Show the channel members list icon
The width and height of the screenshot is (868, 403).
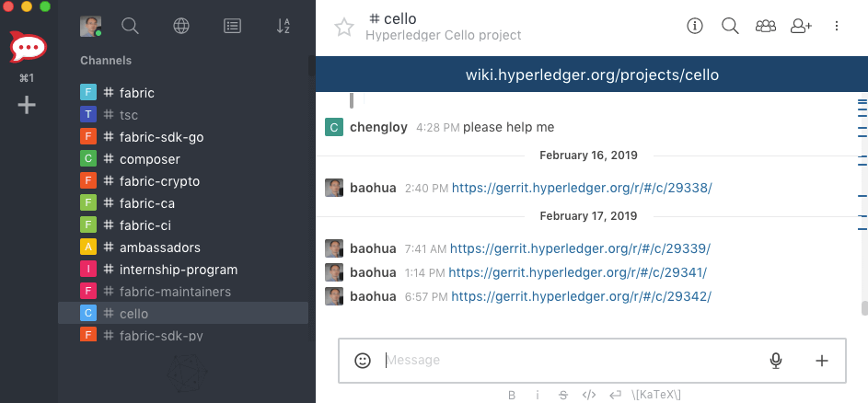click(x=766, y=26)
